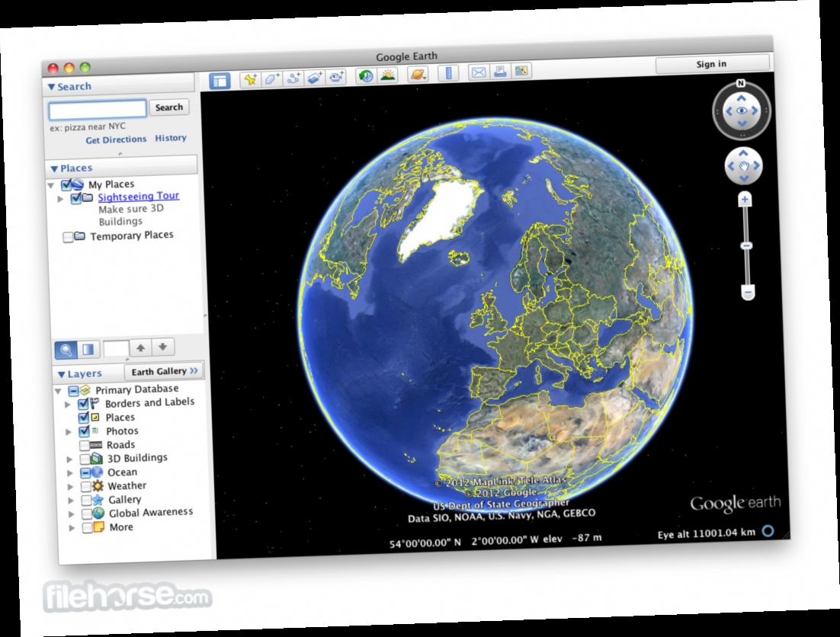This screenshot has height=637, width=840.
Task: Enable the Roads layer checkbox
Action: pyautogui.click(x=84, y=445)
